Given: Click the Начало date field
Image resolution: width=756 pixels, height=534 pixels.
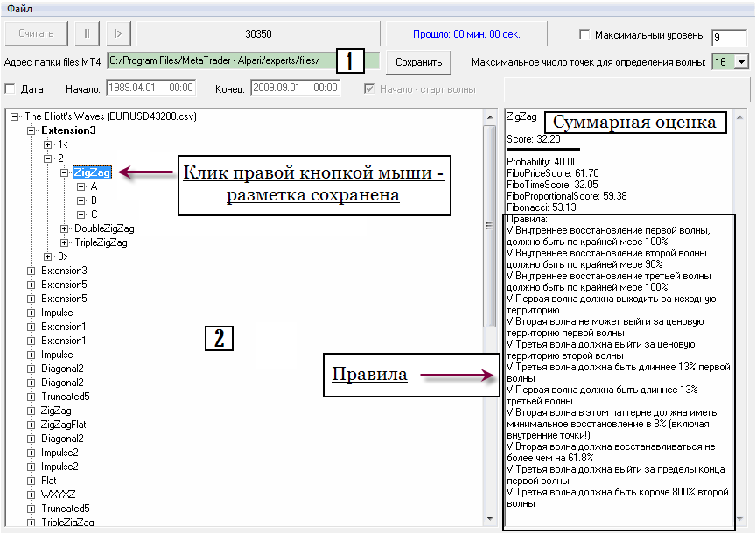Looking at the screenshot, I should pyautogui.click(x=151, y=88).
